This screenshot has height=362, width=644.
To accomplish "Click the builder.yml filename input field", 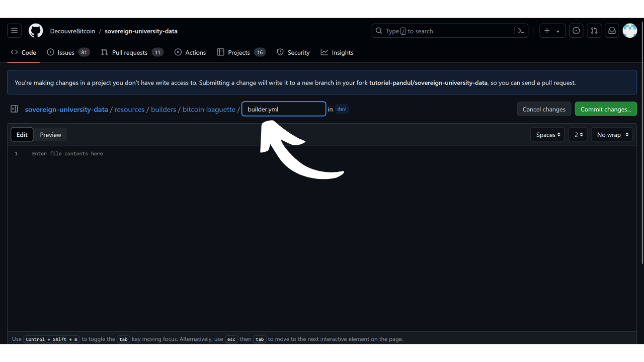I will pos(284,109).
